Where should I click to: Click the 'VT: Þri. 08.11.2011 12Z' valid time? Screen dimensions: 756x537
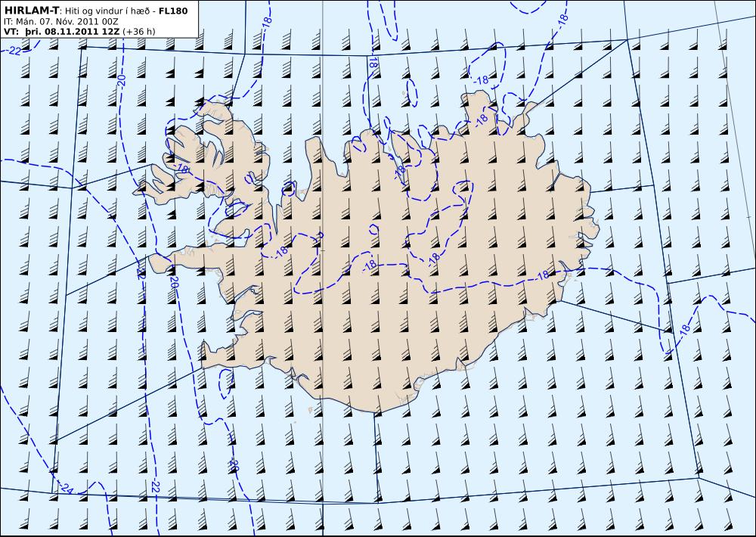point(62,32)
